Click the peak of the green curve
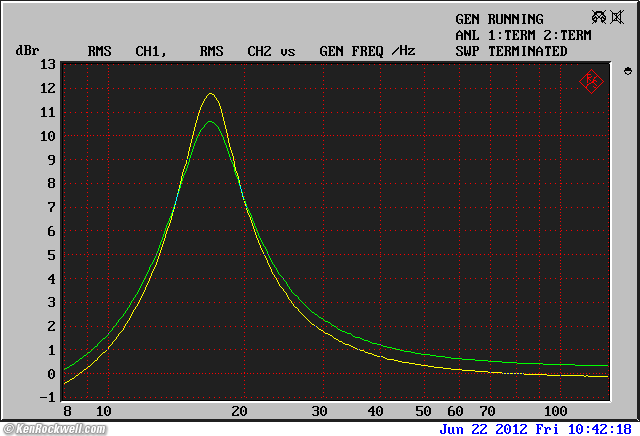The height and width of the screenshot is (436, 640). pos(209,122)
